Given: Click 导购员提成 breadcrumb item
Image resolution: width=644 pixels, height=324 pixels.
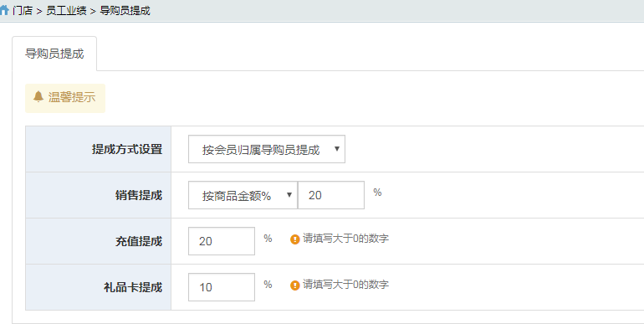Looking at the screenshot, I should pyautogui.click(x=125, y=11).
